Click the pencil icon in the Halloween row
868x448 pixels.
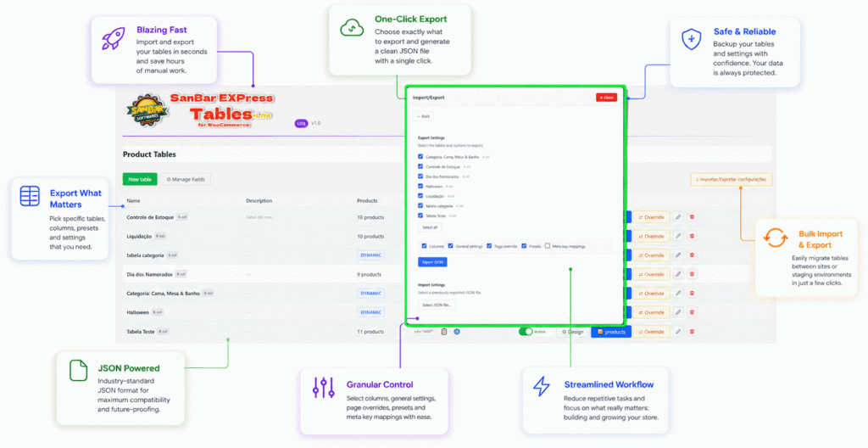677,312
